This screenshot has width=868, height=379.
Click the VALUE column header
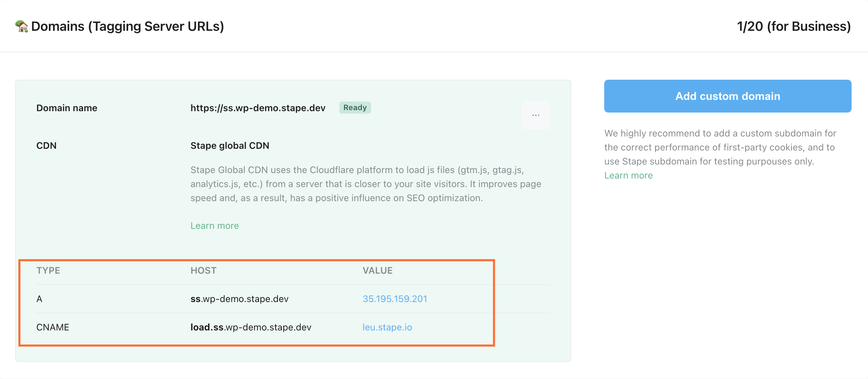pos(378,270)
